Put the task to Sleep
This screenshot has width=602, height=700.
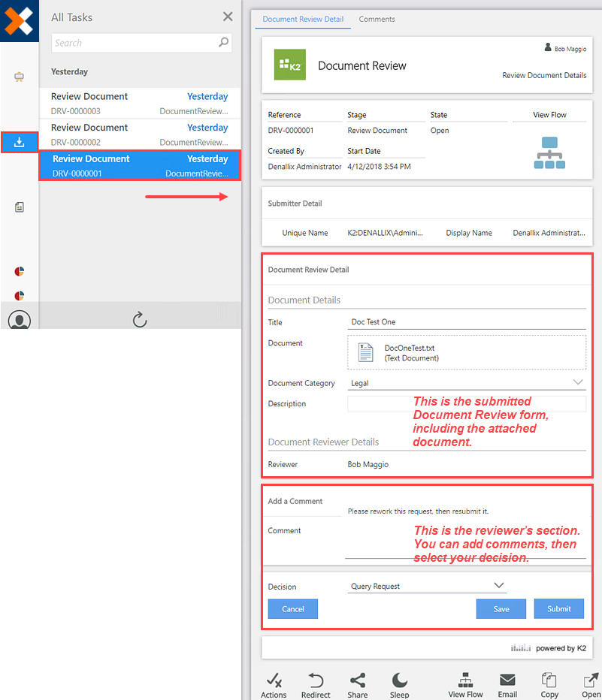[399, 685]
